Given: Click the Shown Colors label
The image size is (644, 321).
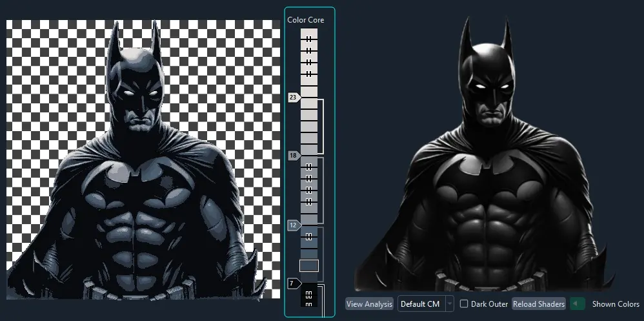Looking at the screenshot, I should [616, 304].
